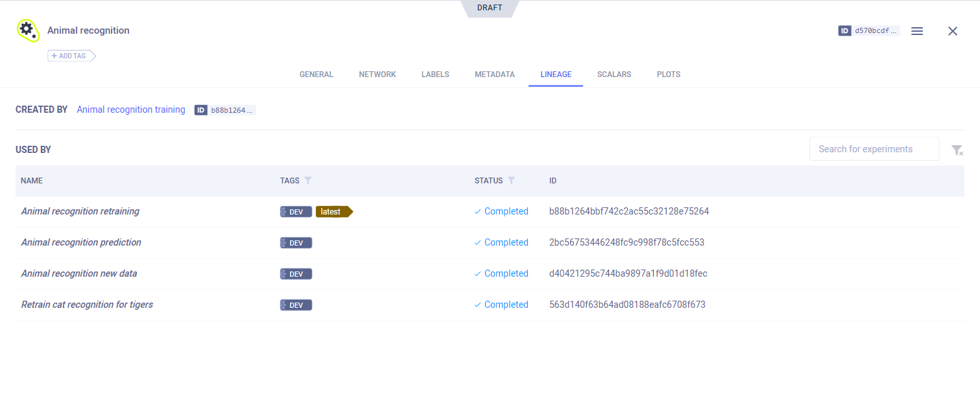Click the latest tag on retraining row
The height and width of the screenshot is (405, 980).
coord(333,212)
